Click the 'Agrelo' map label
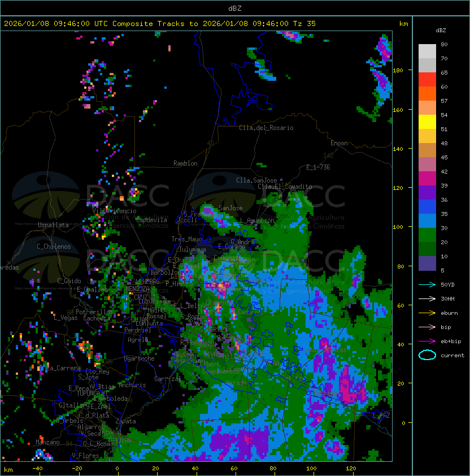Screen dimensions: 470x476 (x=138, y=340)
